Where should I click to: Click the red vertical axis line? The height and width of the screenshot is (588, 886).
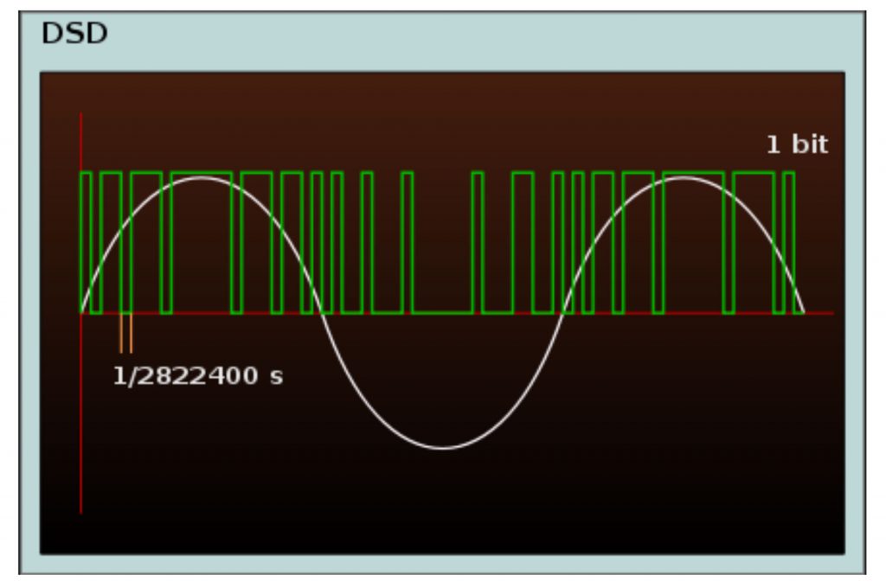pyautogui.click(x=81, y=415)
